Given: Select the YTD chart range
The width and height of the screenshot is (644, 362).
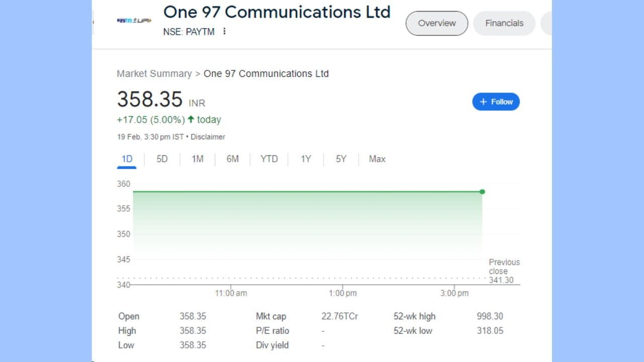Looking at the screenshot, I should (269, 159).
